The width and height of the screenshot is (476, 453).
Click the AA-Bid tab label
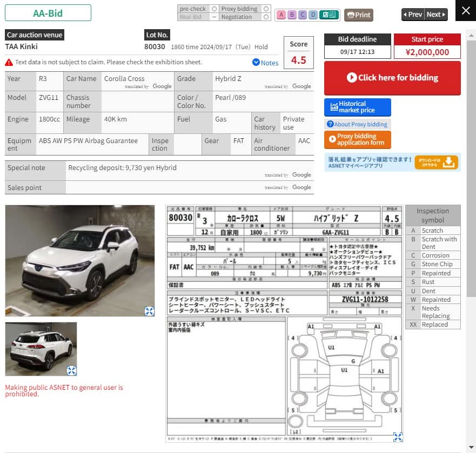click(x=48, y=13)
